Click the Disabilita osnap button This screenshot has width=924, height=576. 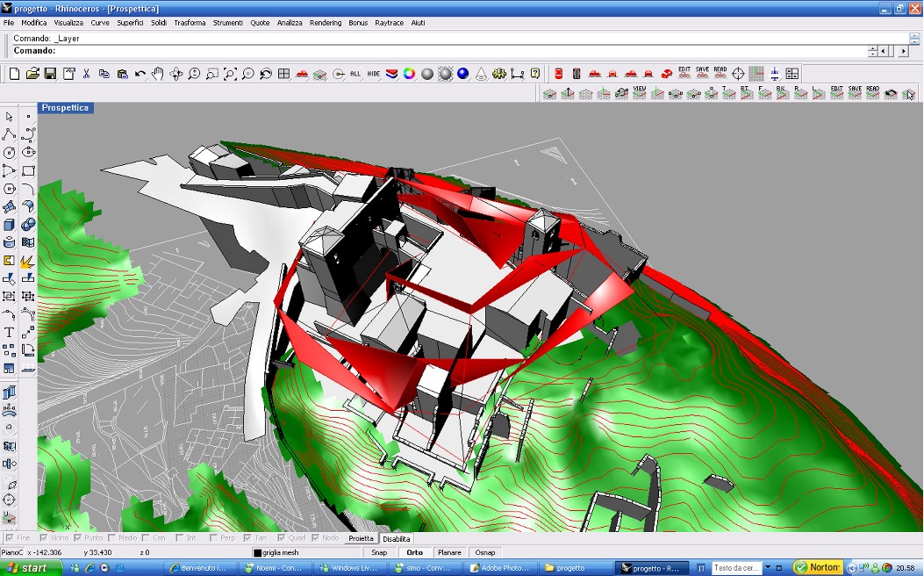click(x=396, y=538)
